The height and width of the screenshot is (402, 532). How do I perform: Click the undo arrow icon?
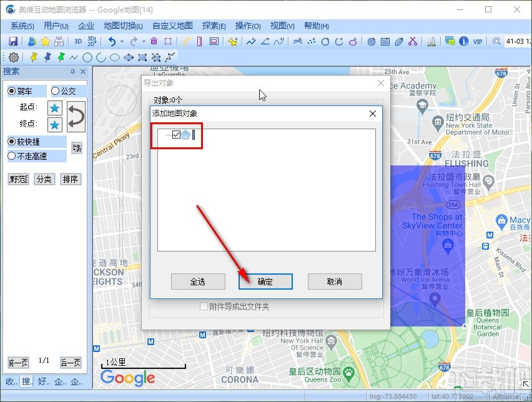click(113, 40)
